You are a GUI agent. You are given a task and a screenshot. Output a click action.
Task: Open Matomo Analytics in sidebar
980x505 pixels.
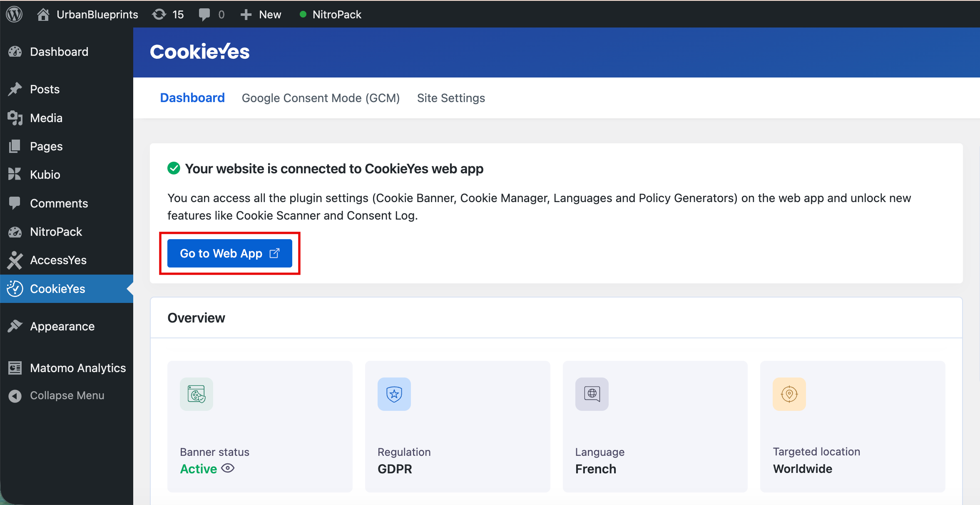pyautogui.click(x=77, y=368)
